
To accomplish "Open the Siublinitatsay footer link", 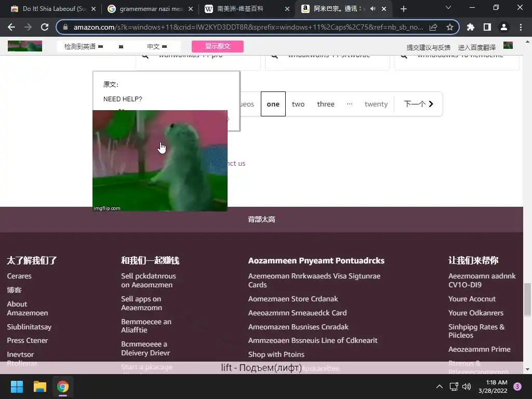I will (x=29, y=327).
